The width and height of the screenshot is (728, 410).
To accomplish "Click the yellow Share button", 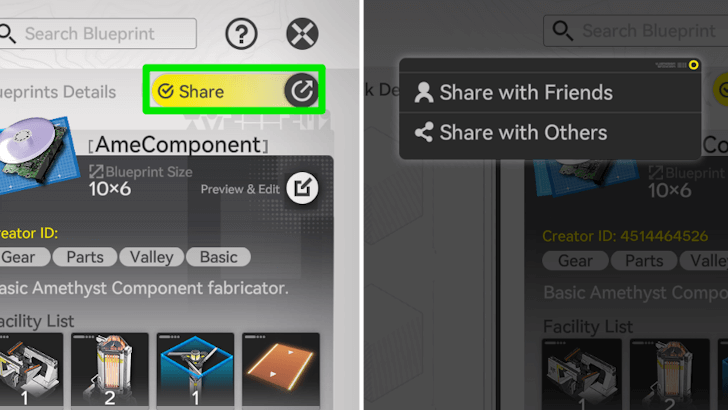I will click(x=235, y=91).
